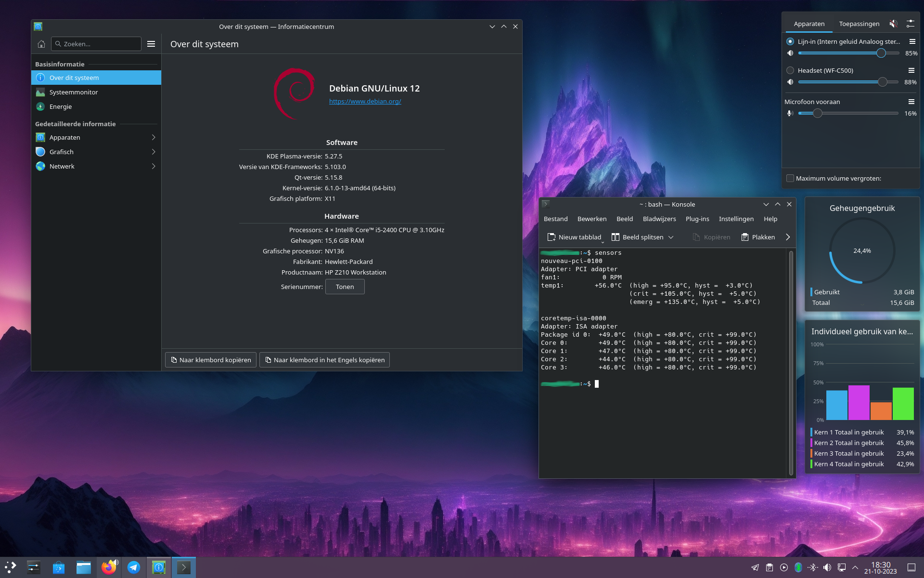
Task: Adjust the Headset WF-C500 volume slider
Action: (x=848, y=82)
